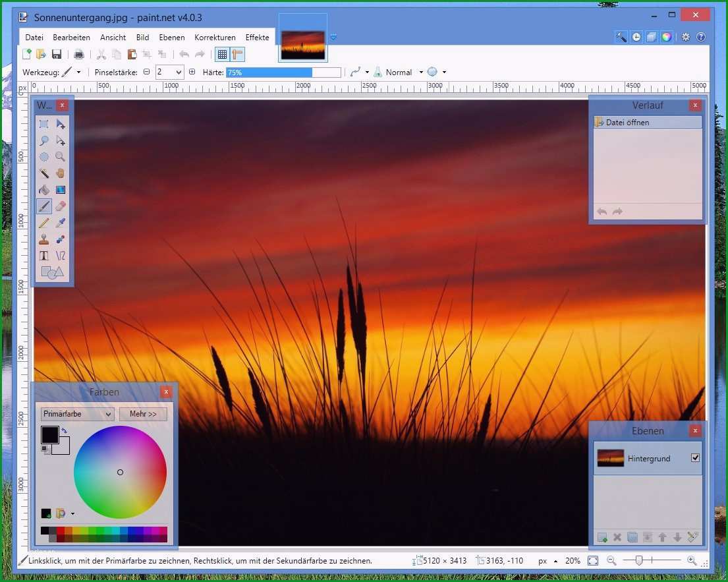
Task: Select the Recolor tool
Action: click(x=61, y=239)
